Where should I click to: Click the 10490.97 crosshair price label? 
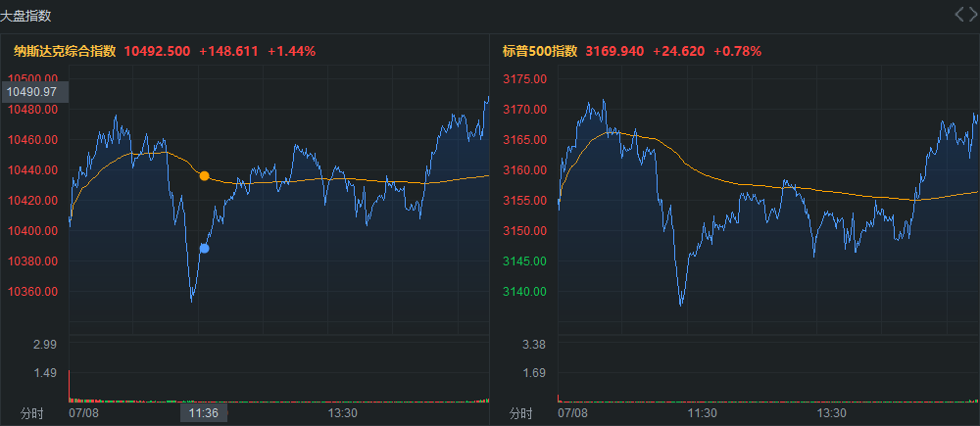pos(34,92)
